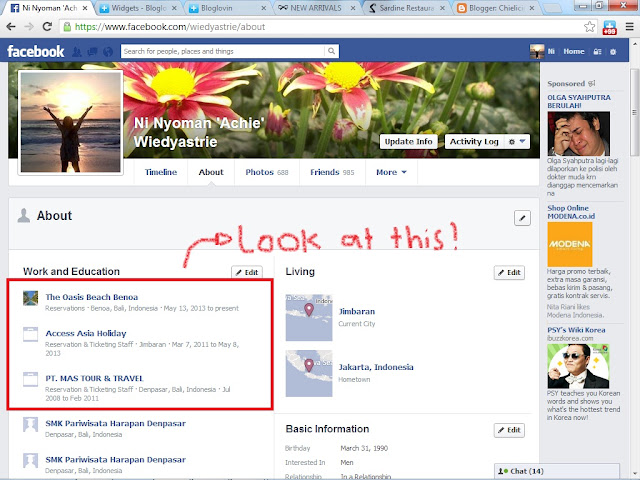This screenshot has width=640, height=480.
Task: Open the messages icon in Facebook bar
Action: [92, 51]
